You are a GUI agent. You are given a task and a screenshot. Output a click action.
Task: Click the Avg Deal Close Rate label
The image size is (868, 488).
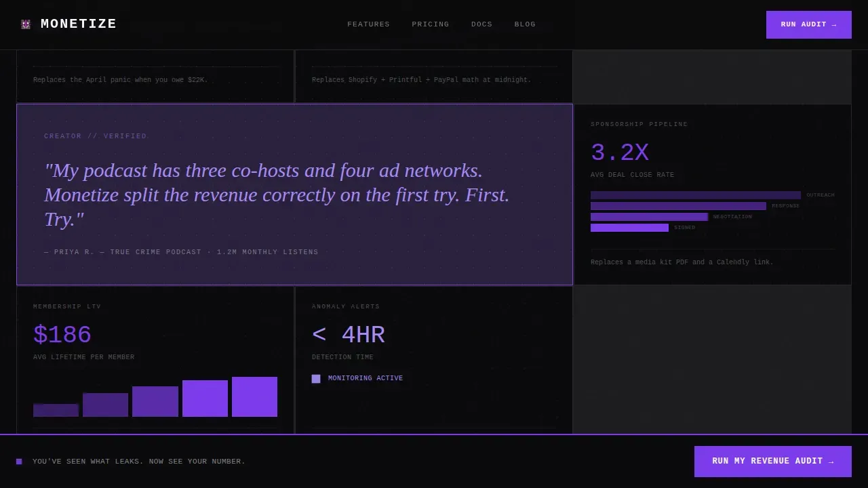[633, 175]
